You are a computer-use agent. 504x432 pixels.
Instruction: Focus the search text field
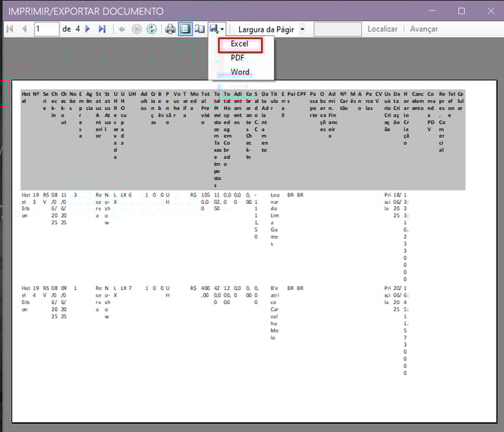[x=337, y=29]
